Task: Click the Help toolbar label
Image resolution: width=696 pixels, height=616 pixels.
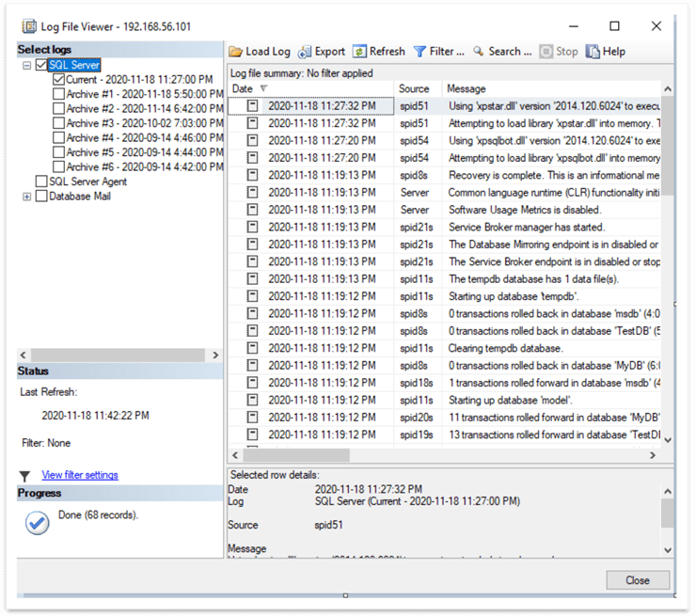Action: [614, 52]
